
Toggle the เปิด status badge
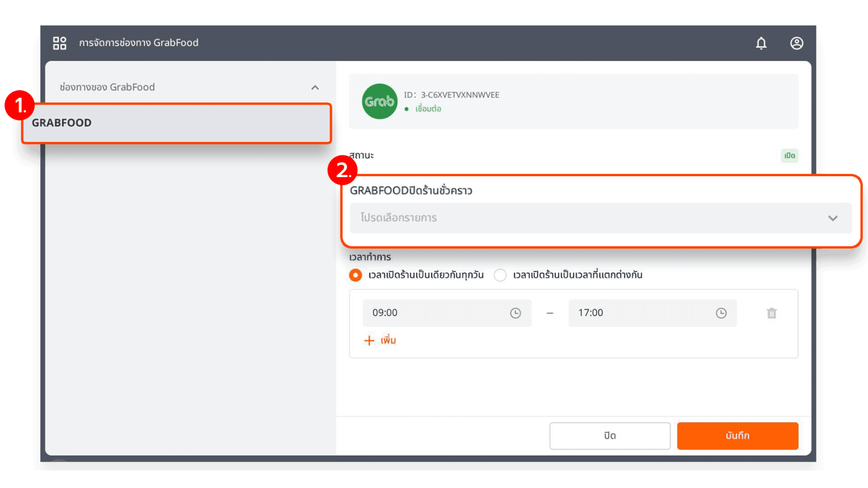[789, 155]
